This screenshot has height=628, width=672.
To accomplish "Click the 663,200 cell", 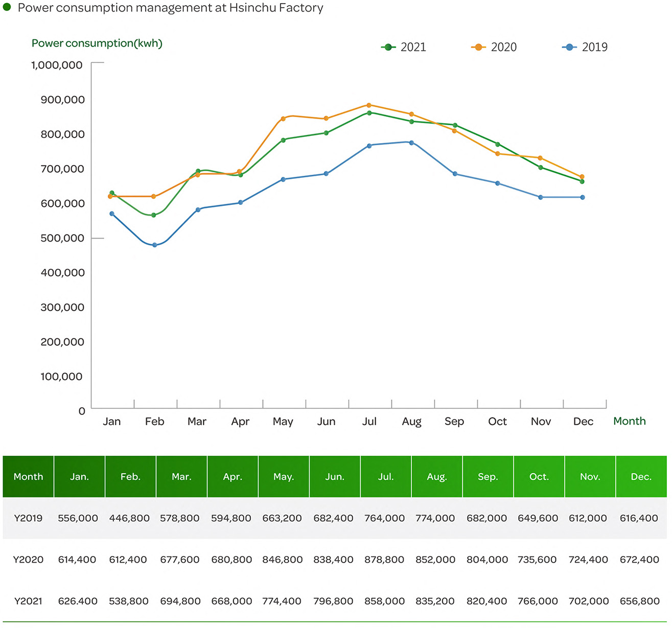I will [x=282, y=518].
